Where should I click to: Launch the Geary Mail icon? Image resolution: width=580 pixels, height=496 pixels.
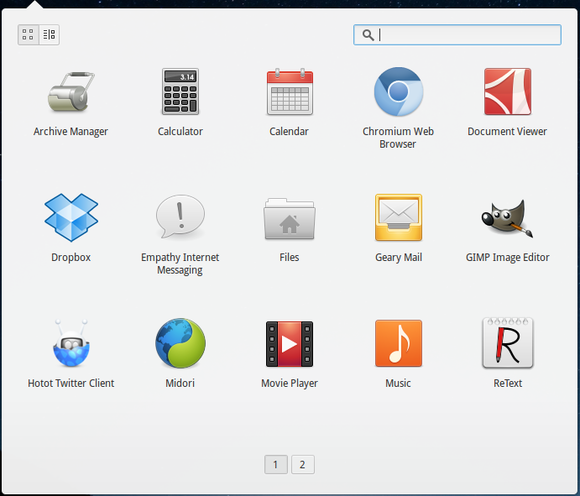pyautogui.click(x=398, y=217)
